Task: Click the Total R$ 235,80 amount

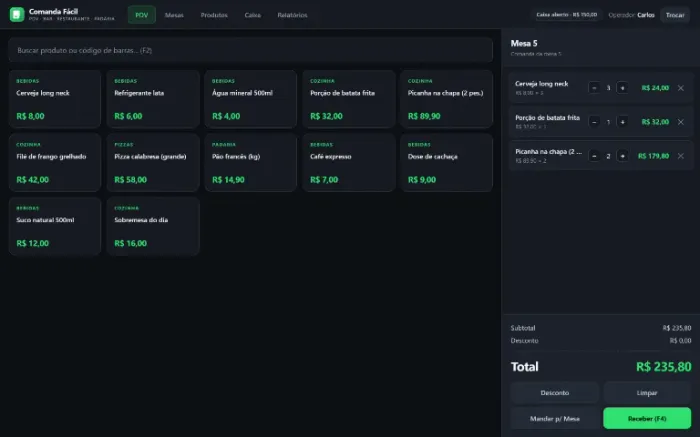Action: [x=663, y=367]
